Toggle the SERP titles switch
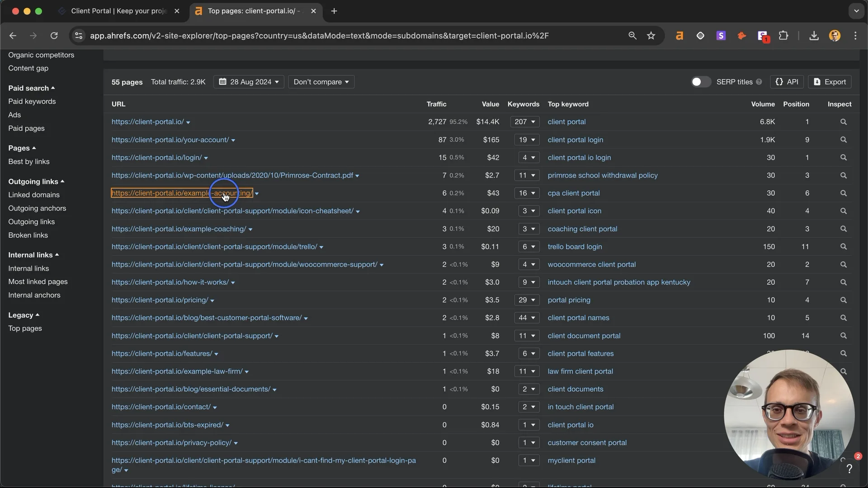868x488 pixels. (701, 82)
